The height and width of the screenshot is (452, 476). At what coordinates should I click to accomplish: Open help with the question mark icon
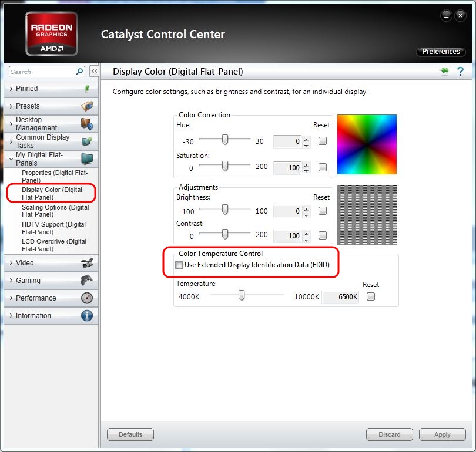click(x=460, y=72)
